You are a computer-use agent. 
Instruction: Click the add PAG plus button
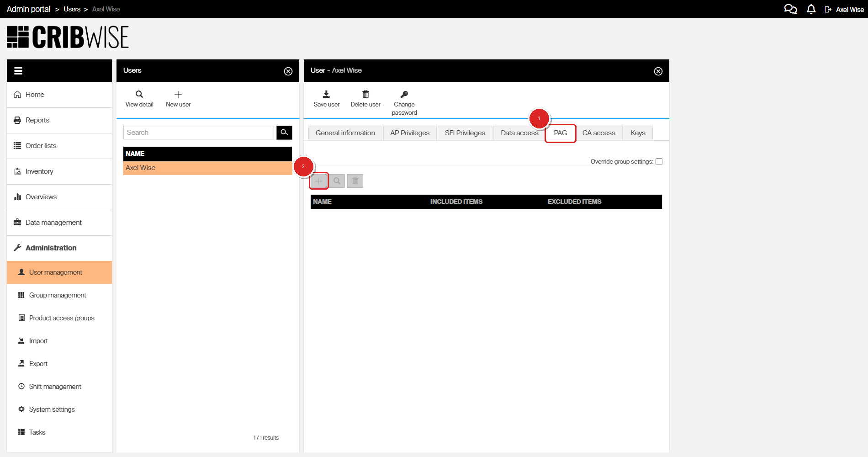pos(318,181)
